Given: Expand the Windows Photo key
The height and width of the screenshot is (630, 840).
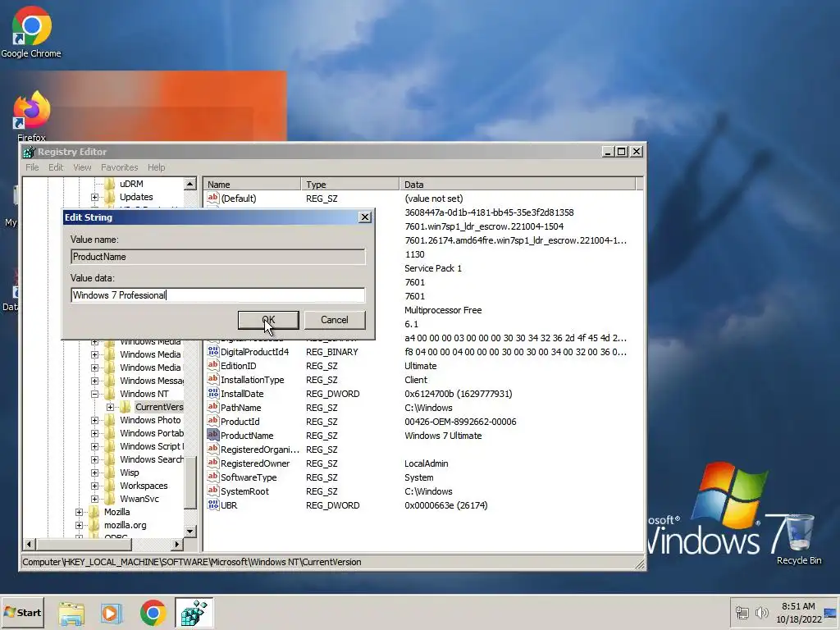Looking at the screenshot, I should (95, 420).
